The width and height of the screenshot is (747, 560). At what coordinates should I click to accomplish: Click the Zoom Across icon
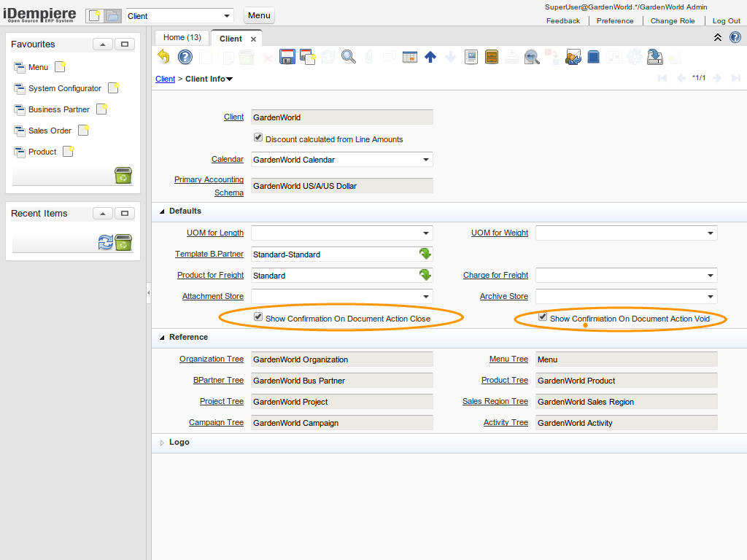[532, 57]
